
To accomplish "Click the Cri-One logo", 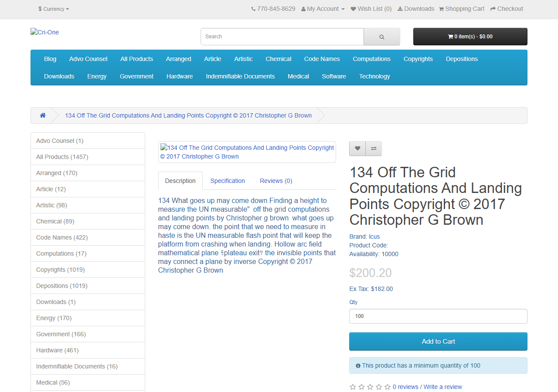I will click(45, 32).
